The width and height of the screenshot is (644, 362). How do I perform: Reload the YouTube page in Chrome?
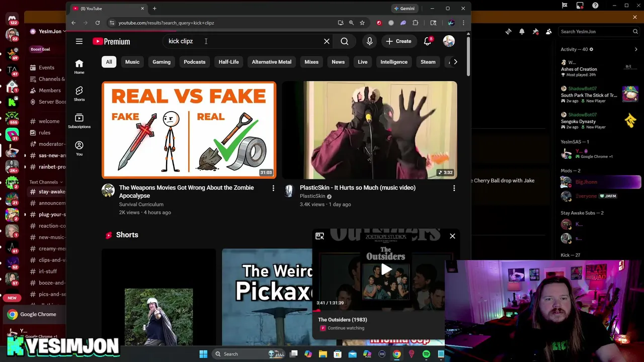tap(98, 23)
